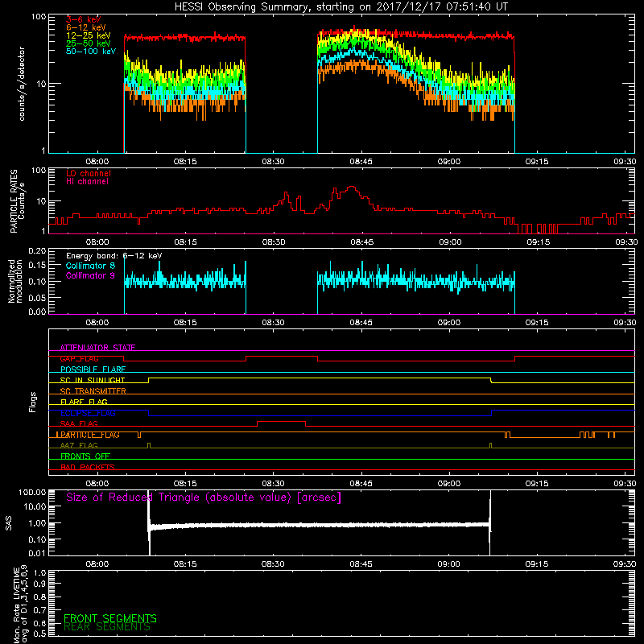Image resolution: width=644 pixels, height=644 pixels.
Task: Click the LO channel legend label
Action: pos(89,173)
